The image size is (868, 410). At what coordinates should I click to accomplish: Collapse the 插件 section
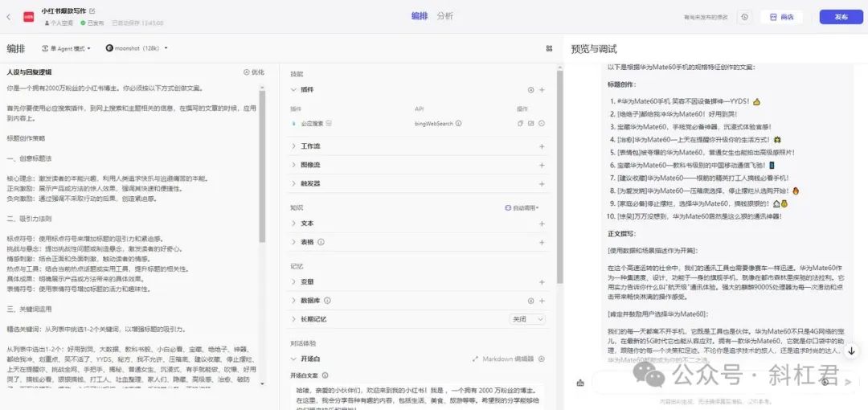294,90
